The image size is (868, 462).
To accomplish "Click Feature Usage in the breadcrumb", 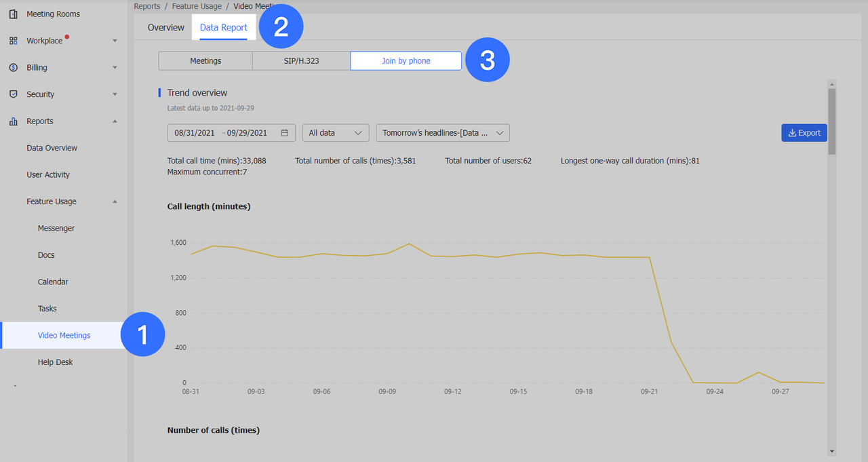I will 197,6.
